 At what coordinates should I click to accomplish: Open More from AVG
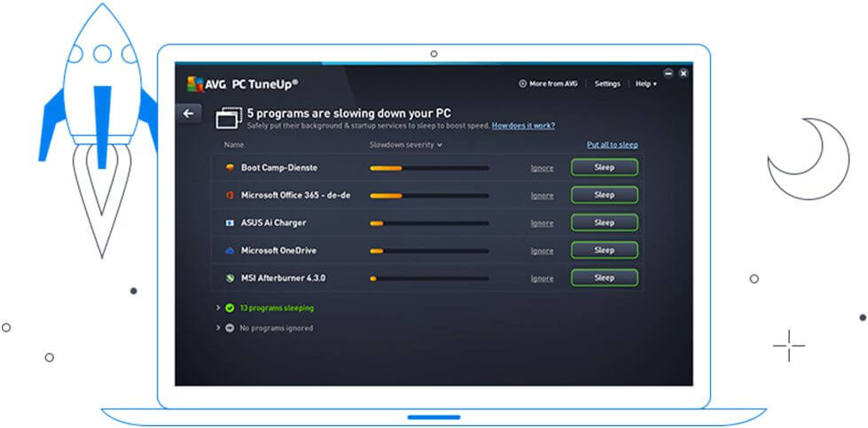[x=548, y=84]
